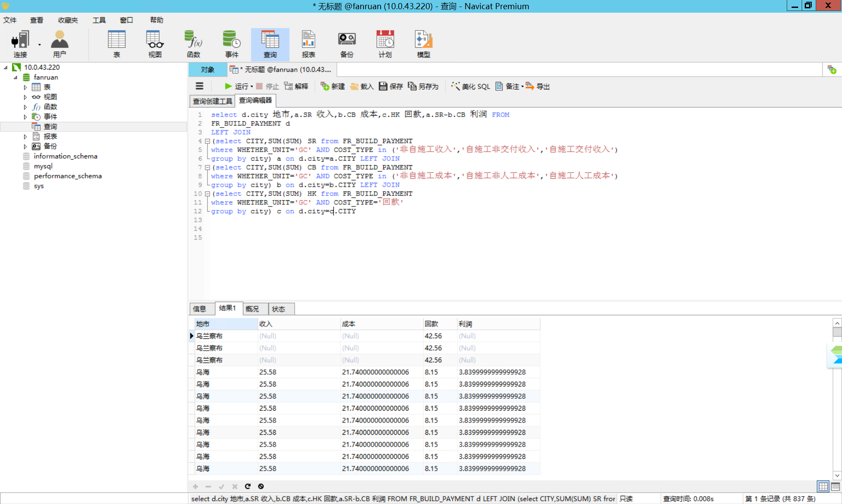Open the 窗口 menu
The width and height of the screenshot is (842, 504).
click(126, 20)
